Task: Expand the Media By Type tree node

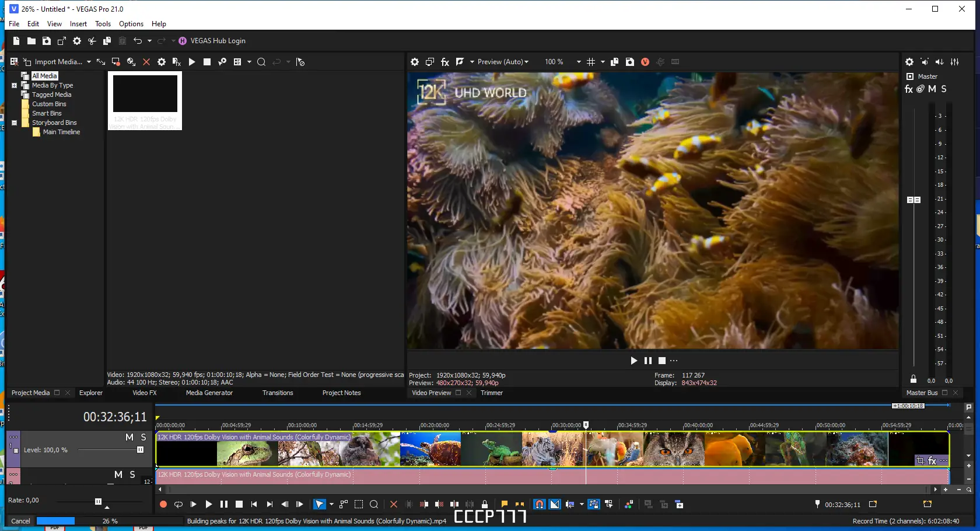Action: 15,85
